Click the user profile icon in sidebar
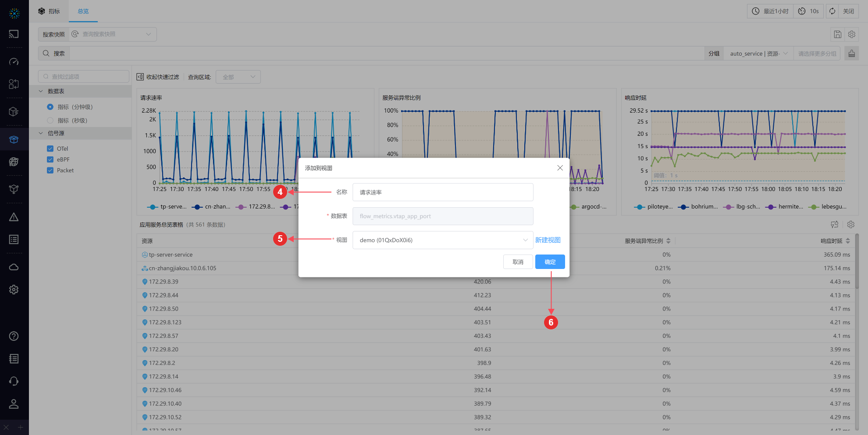 click(x=14, y=404)
